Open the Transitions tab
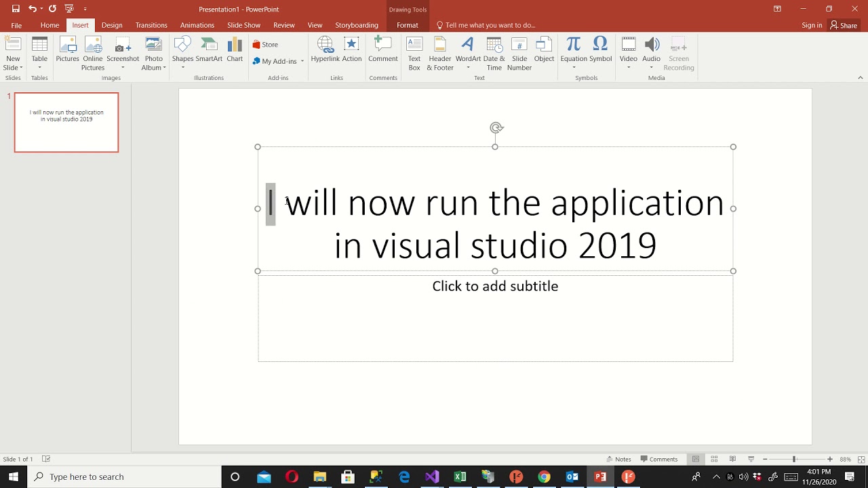The width and height of the screenshot is (868, 488). [x=151, y=25]
